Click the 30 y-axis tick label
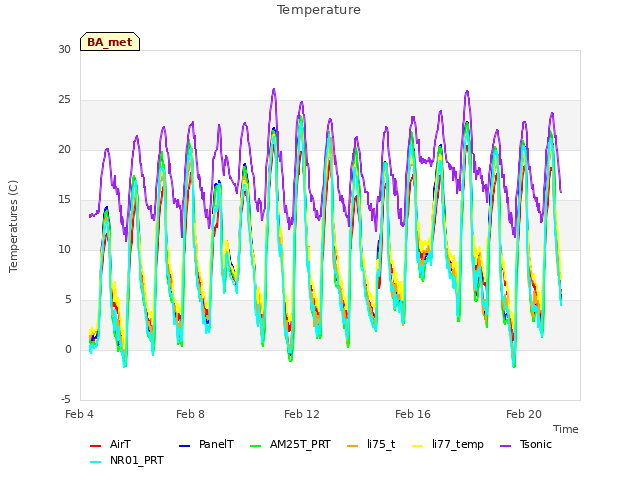Viewport: 640px width, 480px height. tap(64, 49)
